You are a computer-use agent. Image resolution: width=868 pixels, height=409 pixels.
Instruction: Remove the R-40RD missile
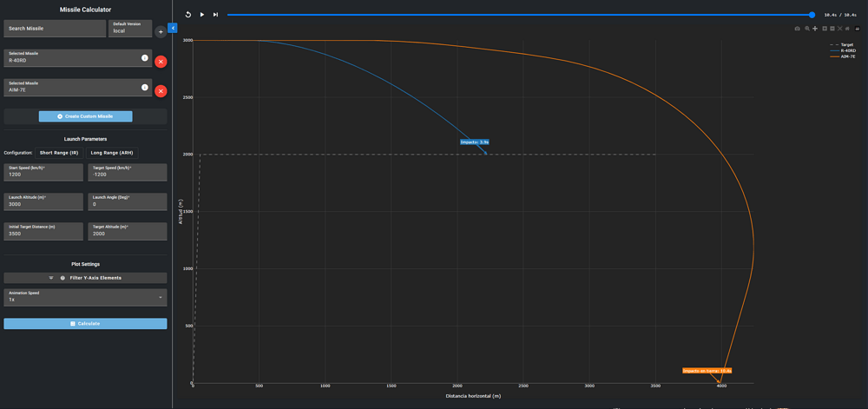(161, 62)
